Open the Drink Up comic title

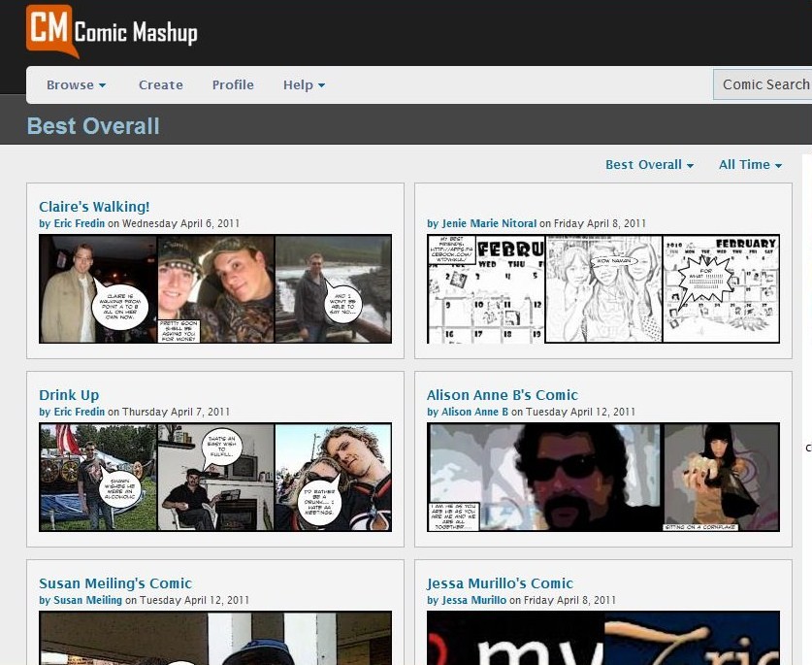(x=69, y=395)
